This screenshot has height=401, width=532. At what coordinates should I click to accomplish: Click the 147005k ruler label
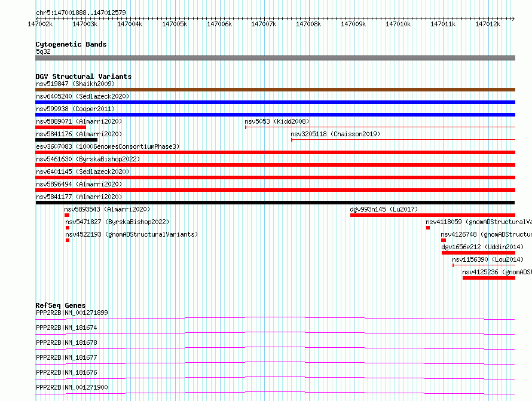pos(175,24)
